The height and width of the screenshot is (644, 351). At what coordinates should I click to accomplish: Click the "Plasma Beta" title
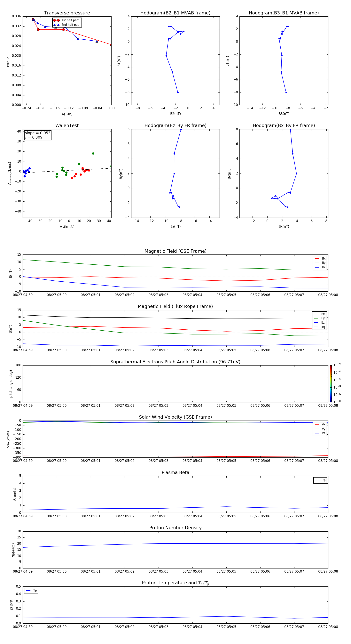click(175, 473)
